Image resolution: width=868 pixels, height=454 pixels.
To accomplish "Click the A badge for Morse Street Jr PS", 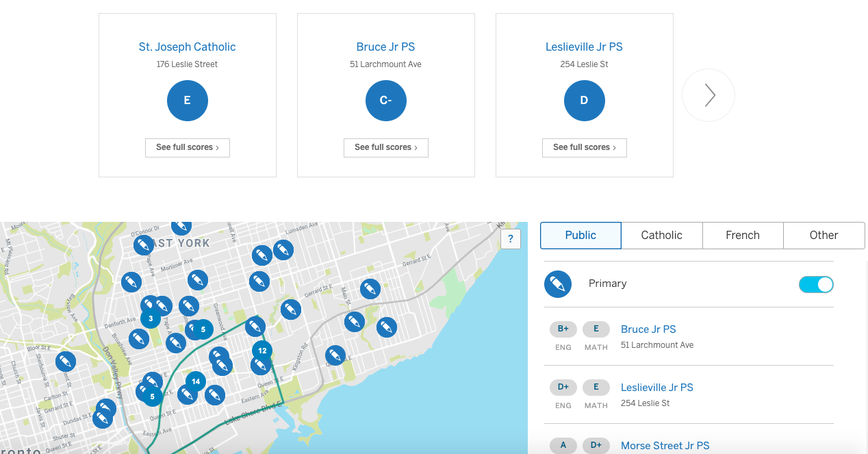I will (563, 446).
